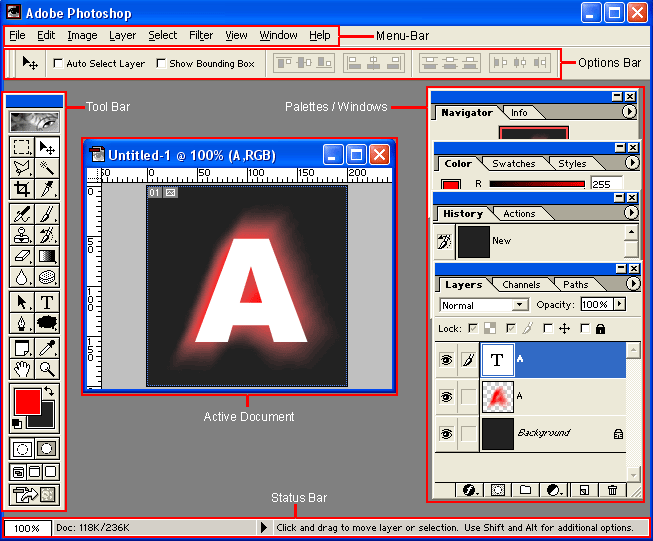Select the Crop tool
The image size is (653, 541).
[x=22, y=189]
